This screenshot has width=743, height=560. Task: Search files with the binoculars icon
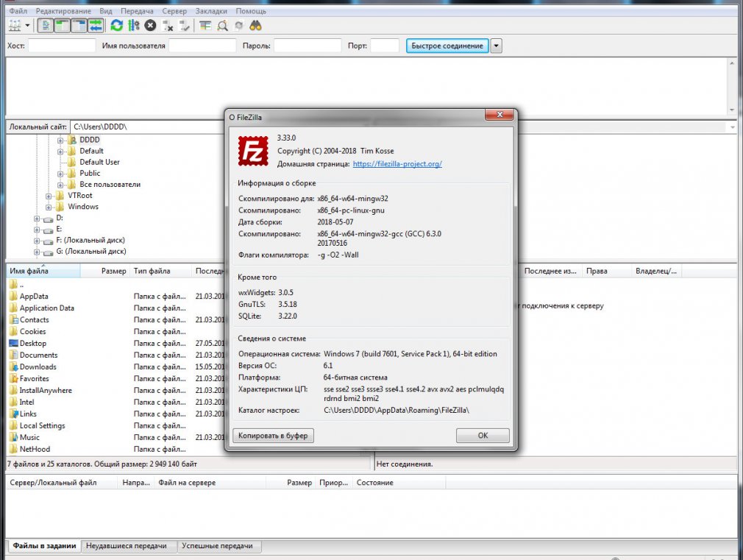[255, 26]
